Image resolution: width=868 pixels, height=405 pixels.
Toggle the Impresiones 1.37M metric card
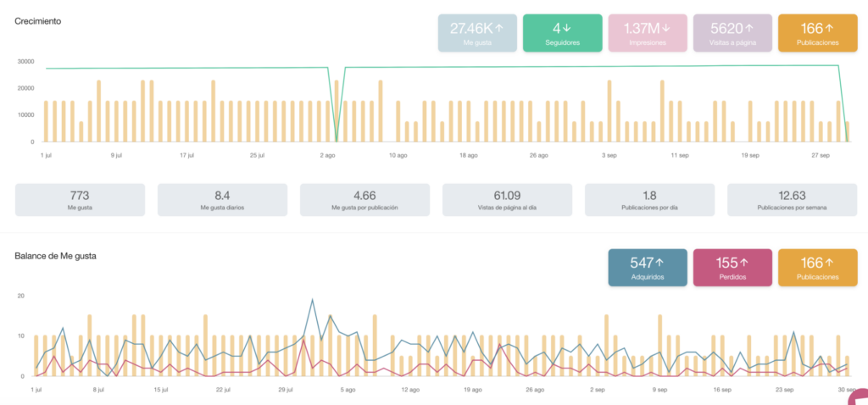click(647, 33)
